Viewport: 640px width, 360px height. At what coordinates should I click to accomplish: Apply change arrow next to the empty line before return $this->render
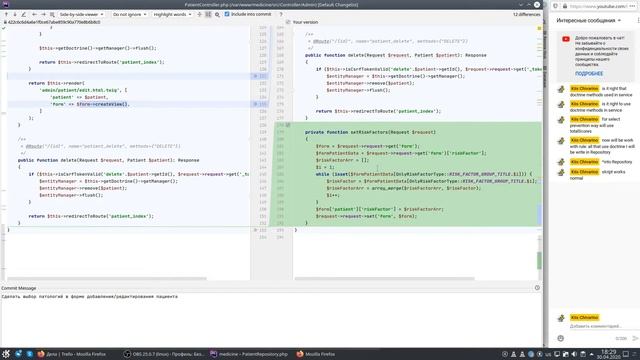coord(256,76)
